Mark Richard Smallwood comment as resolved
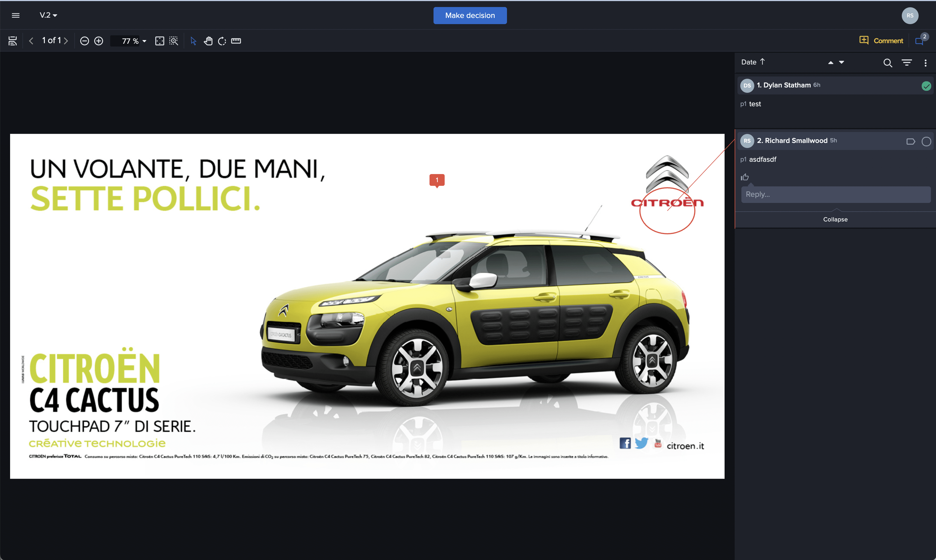 [x=926, y=142]
